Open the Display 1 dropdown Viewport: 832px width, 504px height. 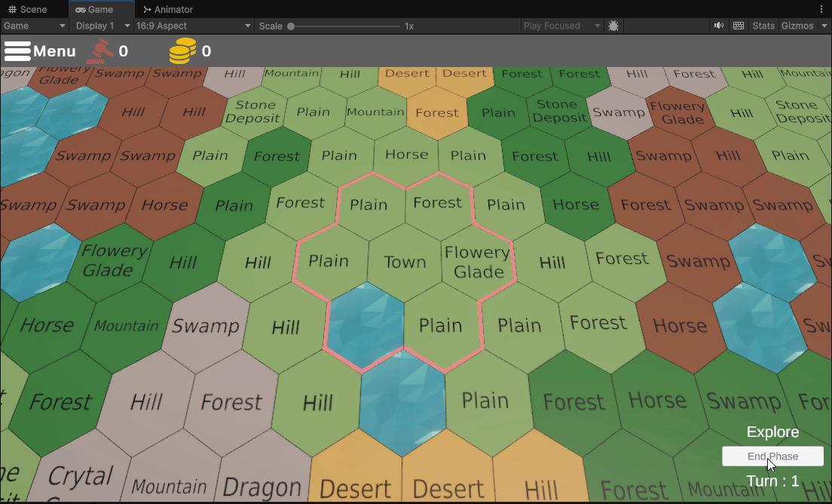(102, 26)
